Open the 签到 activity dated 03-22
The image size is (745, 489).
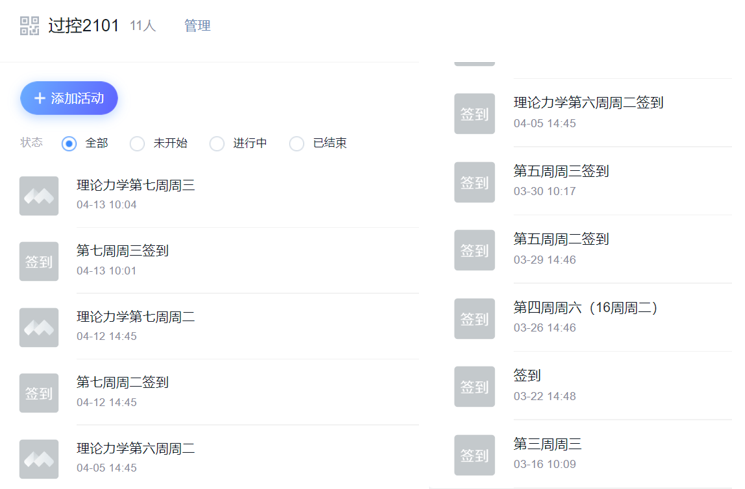[x=527, y=375]
